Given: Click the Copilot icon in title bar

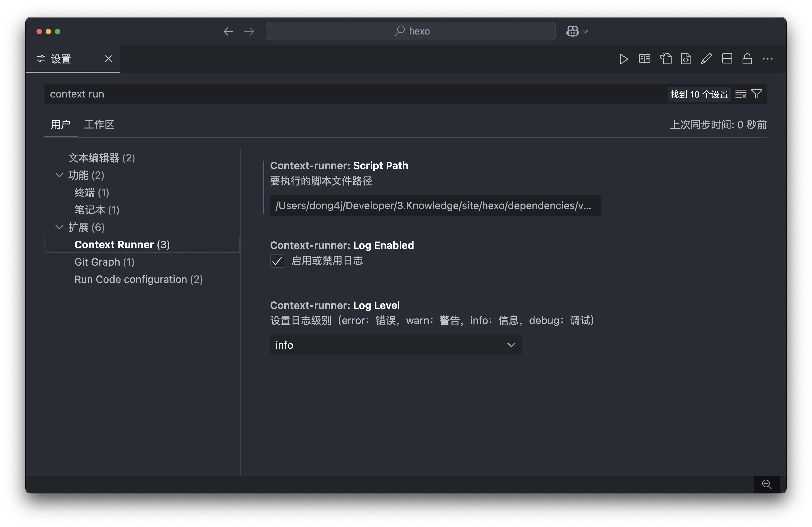Looking at the screenshot, I should (x=573, y=32).
